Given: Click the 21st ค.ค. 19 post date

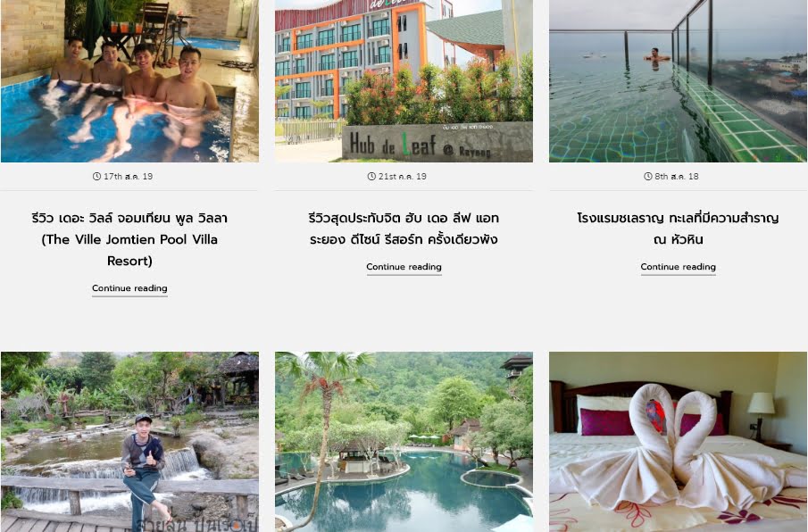Looking at the screenshot, I should (403, 176).
